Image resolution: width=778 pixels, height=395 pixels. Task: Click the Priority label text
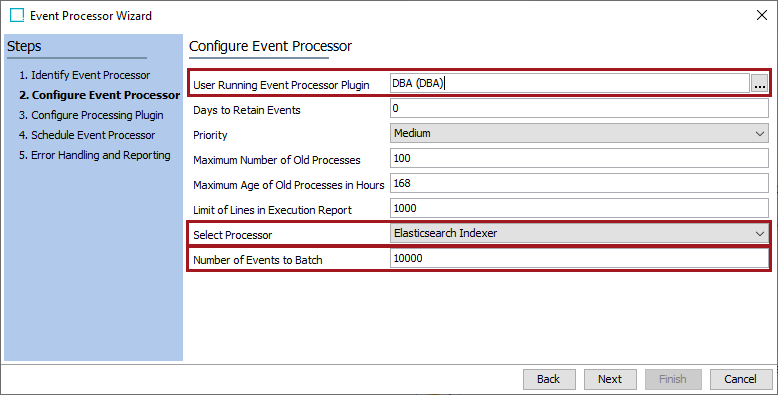click(210, 135)
